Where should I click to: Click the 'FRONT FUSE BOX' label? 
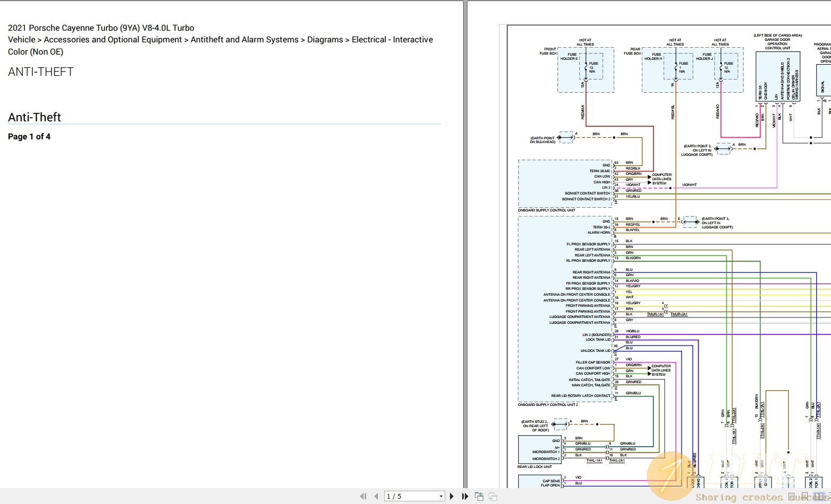coord(549,51)
